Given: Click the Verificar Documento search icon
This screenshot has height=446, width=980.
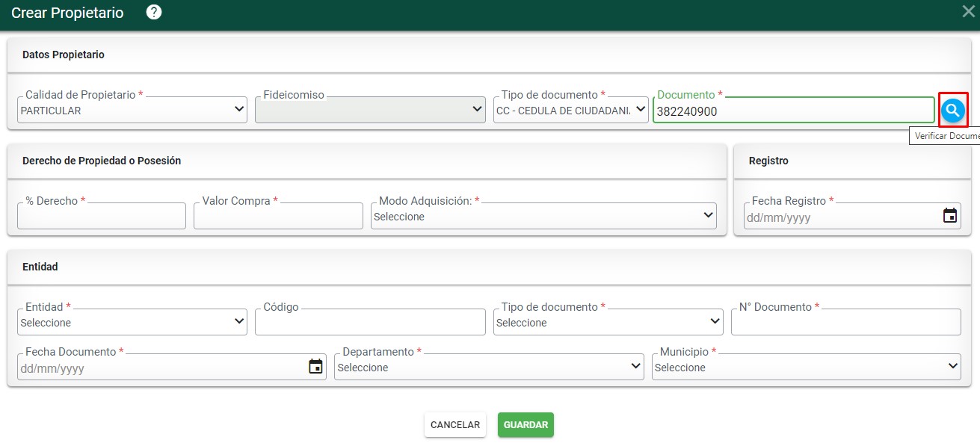Looking at the screenshot, I should click(952, 111).
